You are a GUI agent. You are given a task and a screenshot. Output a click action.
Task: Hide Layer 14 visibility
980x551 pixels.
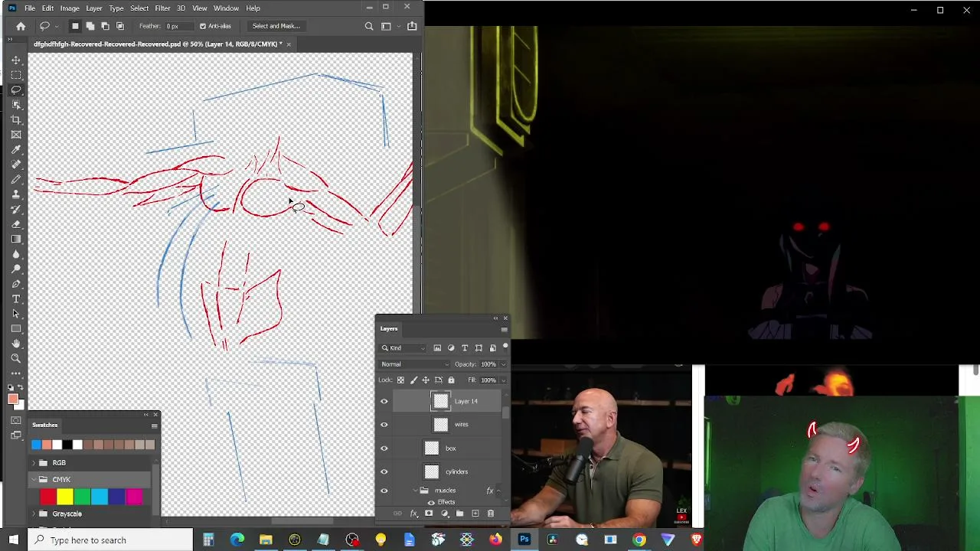[384, 401]
